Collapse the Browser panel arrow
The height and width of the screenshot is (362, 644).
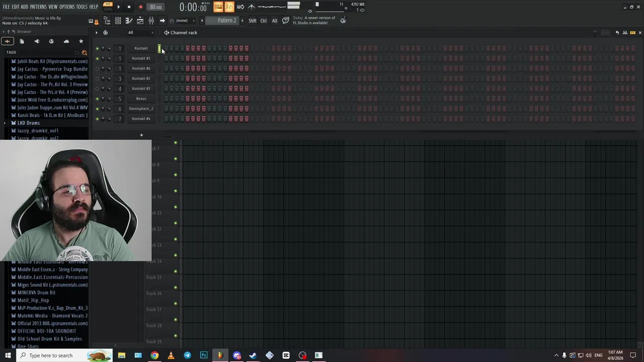coord(3,32)
